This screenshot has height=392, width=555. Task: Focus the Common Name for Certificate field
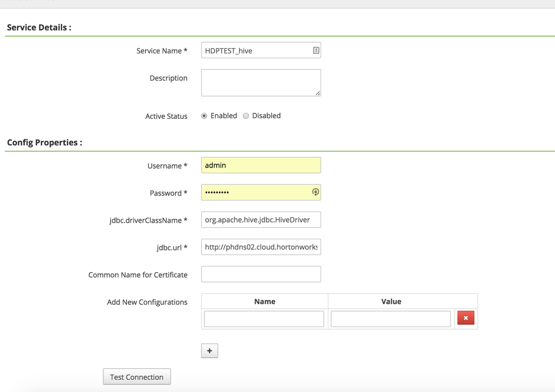tap(261, 274)
